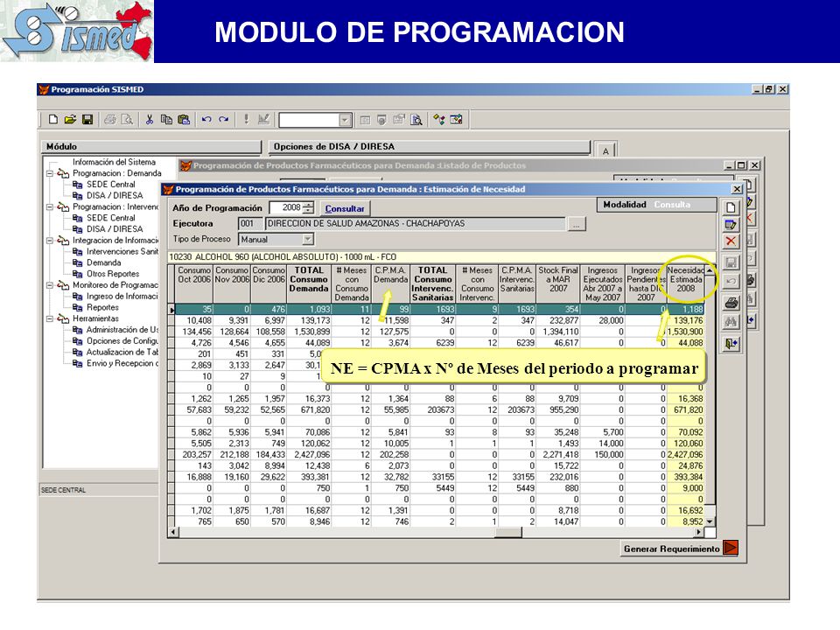This screenshot has height=630, width=840.
Task: Click the Año de Programación spinner arrows
Action: coord(309,208)
